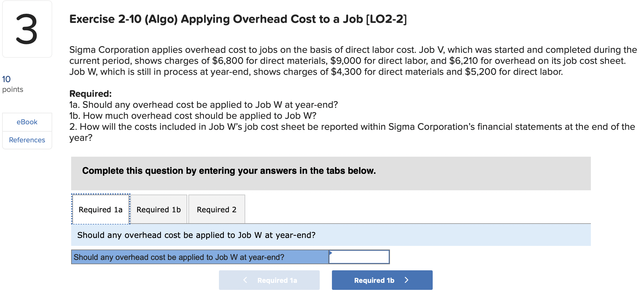
Task: Click the forward chevron on Required 1b button
Action: [x=407, y=280]
